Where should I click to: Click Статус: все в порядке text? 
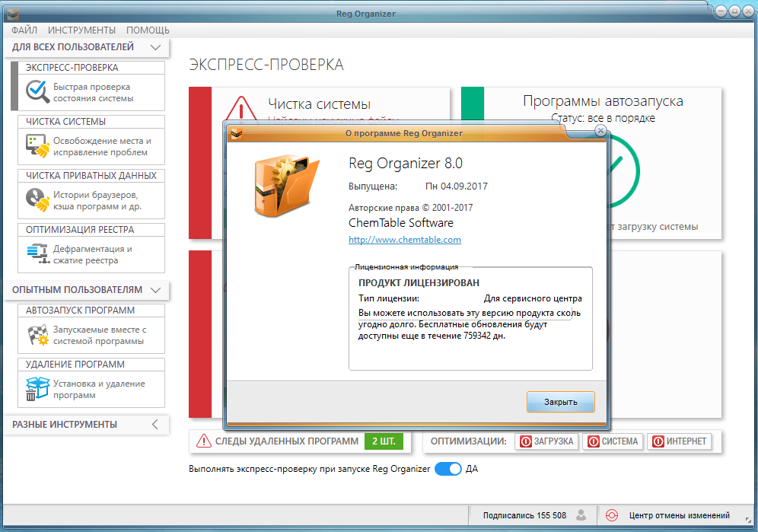pyautogui.click(x=603, y=118)
